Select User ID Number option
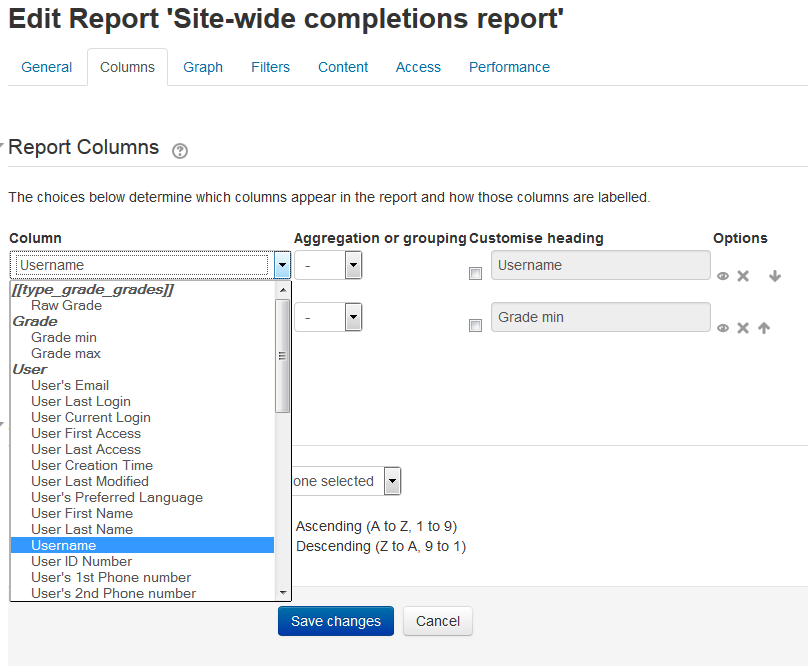Image resolution: width=808 pixels, height=666 pixels. pos(143,561)
